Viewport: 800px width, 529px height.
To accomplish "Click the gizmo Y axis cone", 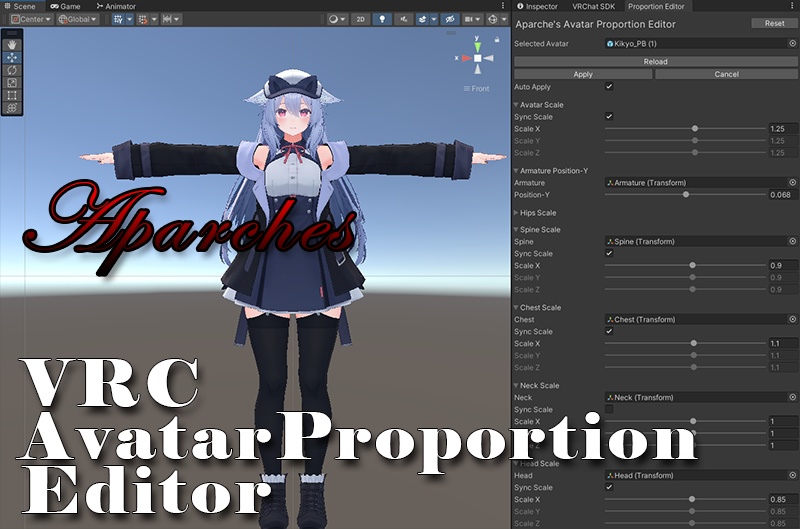I will (x=477, y=47).
